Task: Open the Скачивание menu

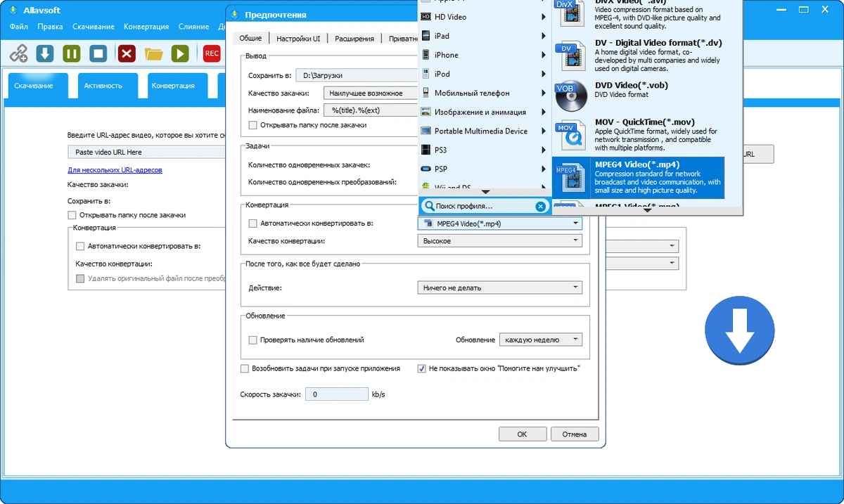Action: (x=94, y=27)
